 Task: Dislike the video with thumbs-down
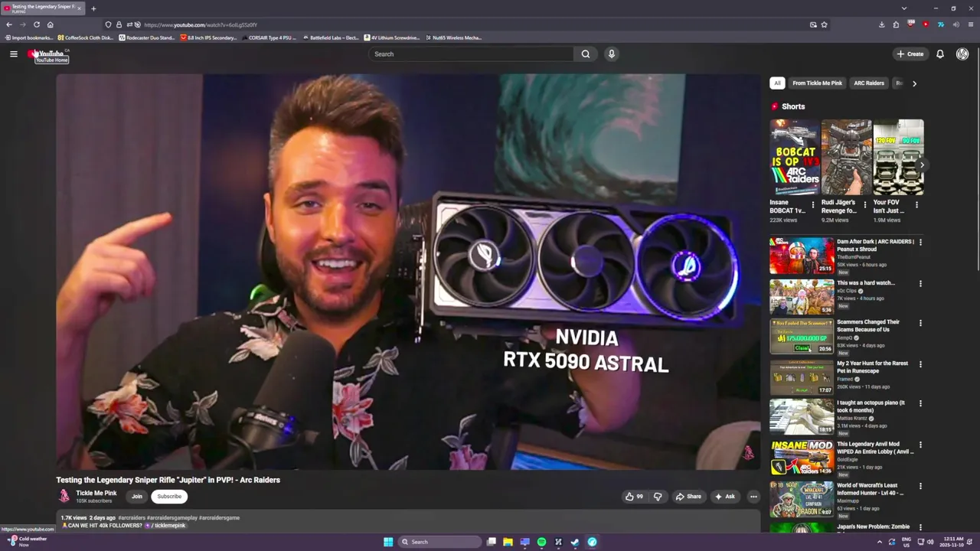click(x=658, y=497)
